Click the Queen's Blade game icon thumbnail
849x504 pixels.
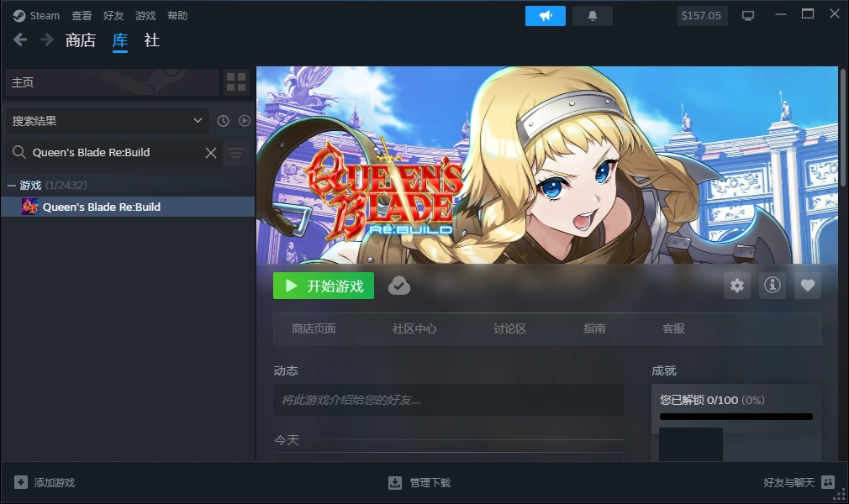point(29,207)
